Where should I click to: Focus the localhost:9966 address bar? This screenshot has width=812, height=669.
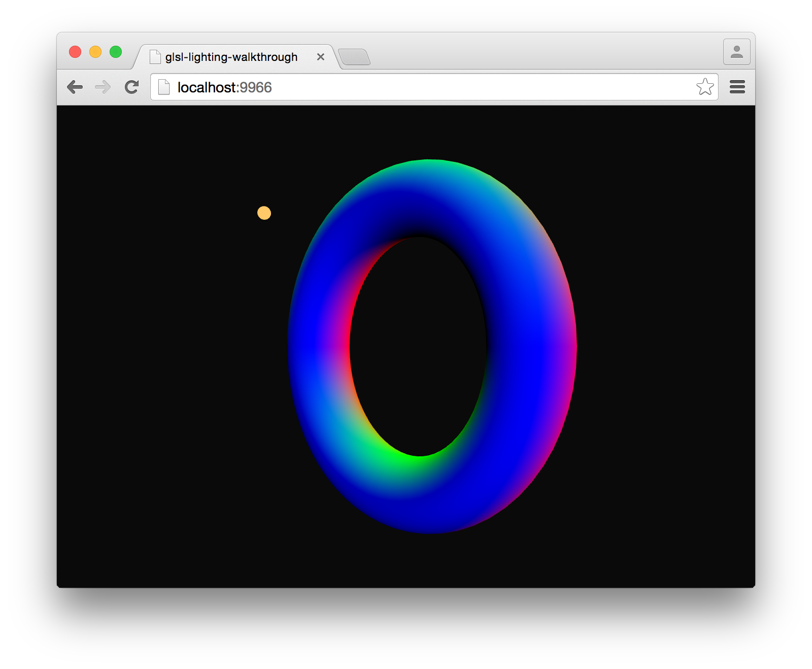[x=434, y=87]
